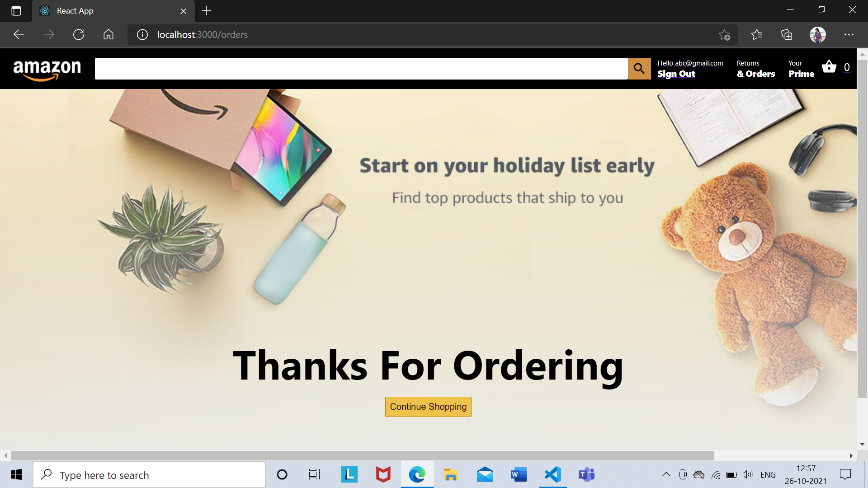Viewport: 868px width, 488px height.
Task: Open the browser profile avatar
Action: pyautogui.click(x=818, y=35)
